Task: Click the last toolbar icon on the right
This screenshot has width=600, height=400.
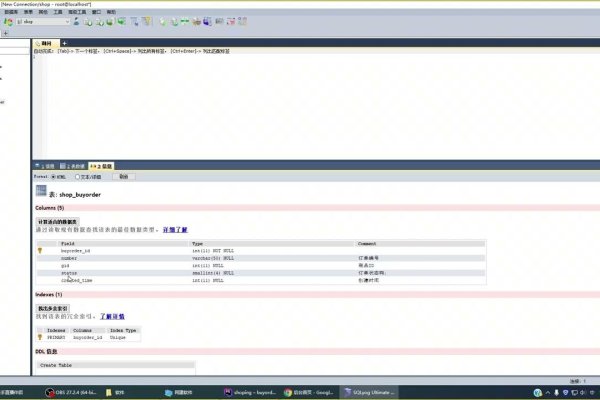Action: (242, 22)
